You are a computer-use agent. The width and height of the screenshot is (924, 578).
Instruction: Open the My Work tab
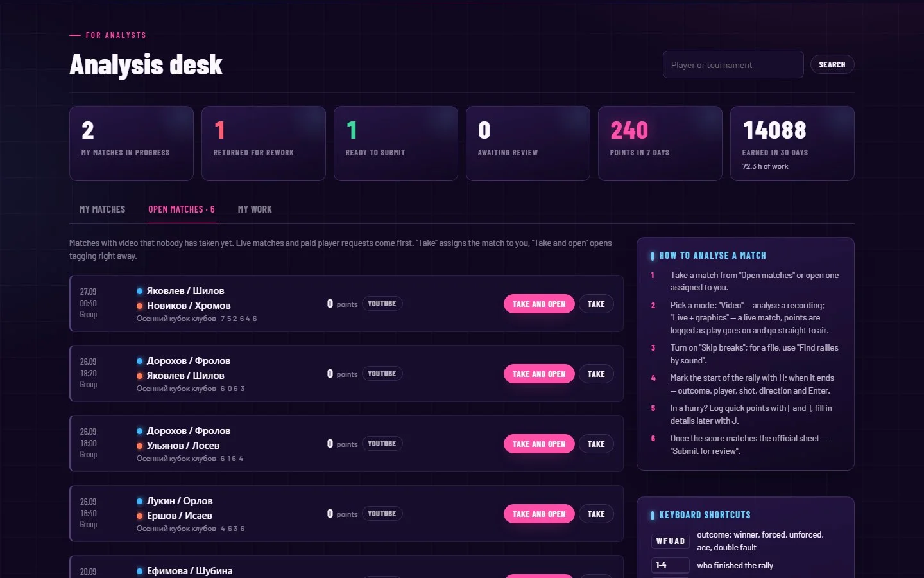255,209
